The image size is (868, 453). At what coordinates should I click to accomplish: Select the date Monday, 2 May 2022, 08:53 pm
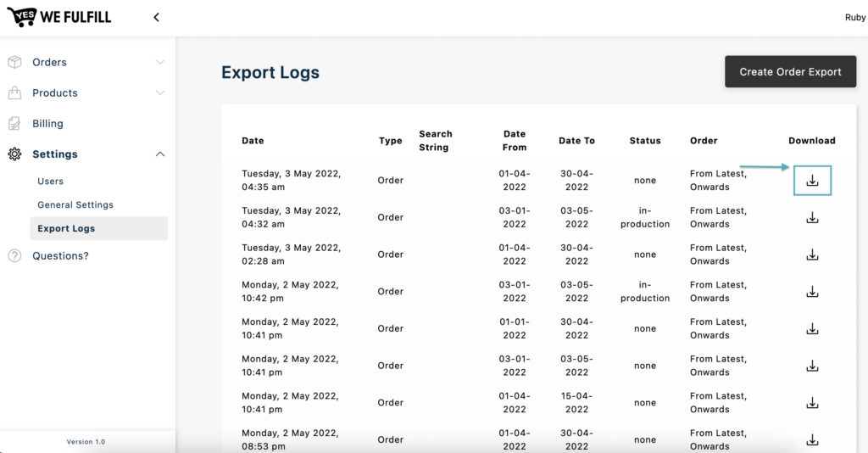(x=290, y=439)
